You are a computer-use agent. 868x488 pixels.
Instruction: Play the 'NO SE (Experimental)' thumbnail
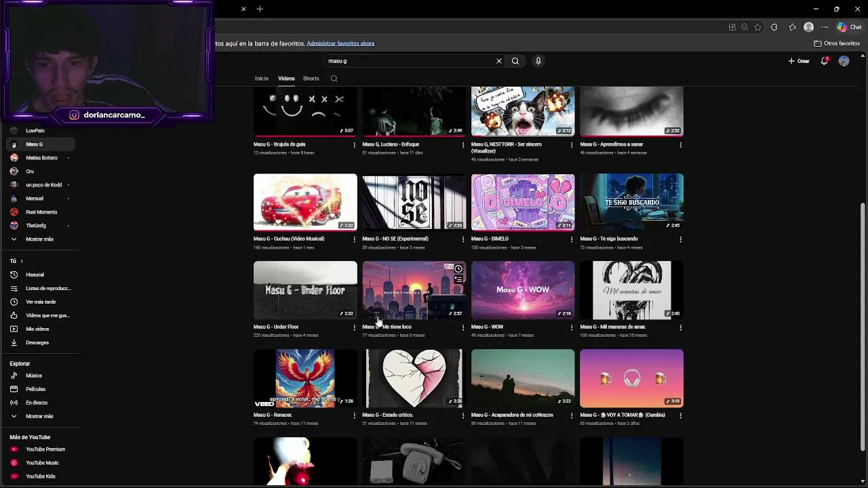[x=414, y=203]
